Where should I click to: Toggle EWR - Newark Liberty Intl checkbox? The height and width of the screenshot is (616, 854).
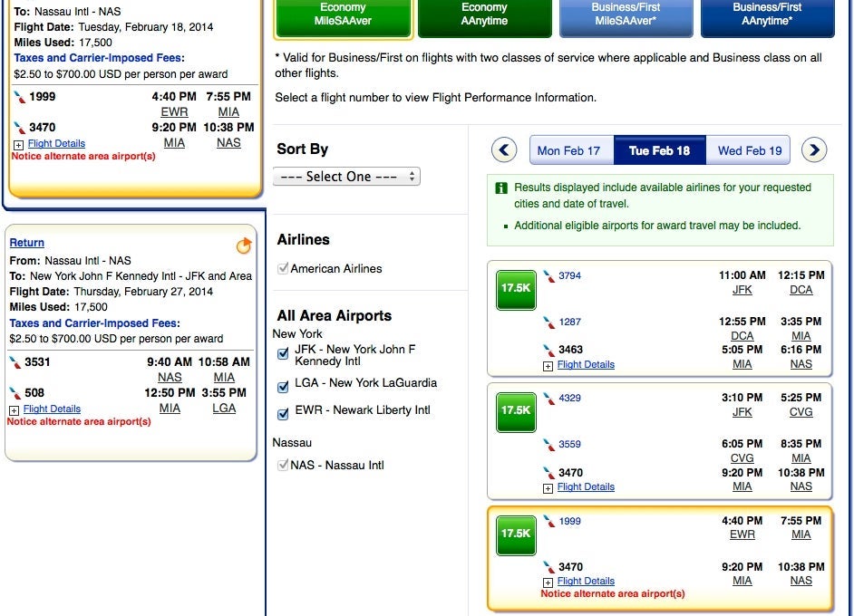[x=283, y=414]
